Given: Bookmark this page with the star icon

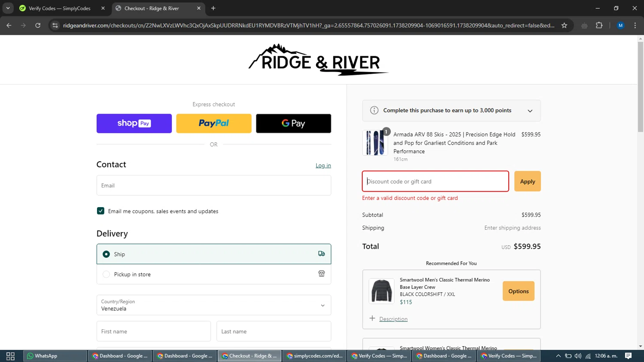Looking at the screenshot, I should (564, 25).
